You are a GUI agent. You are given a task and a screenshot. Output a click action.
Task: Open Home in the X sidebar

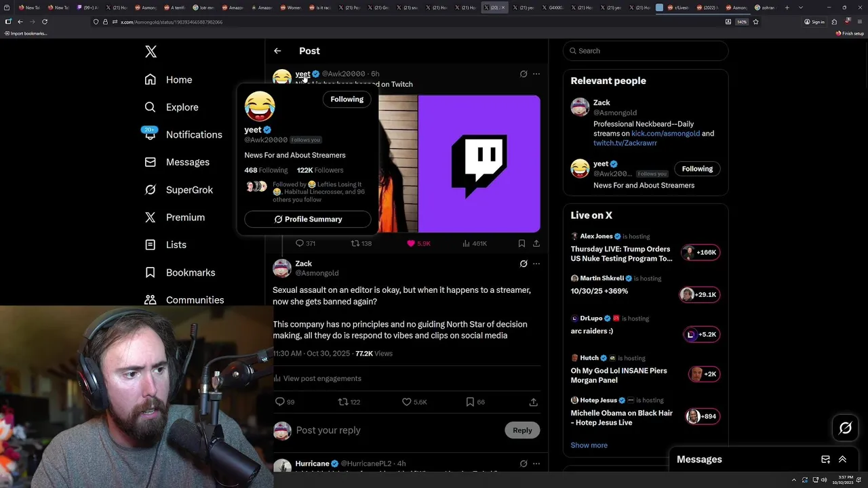coord(168,79)
